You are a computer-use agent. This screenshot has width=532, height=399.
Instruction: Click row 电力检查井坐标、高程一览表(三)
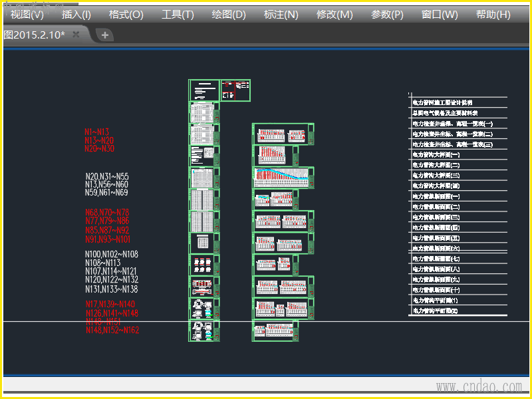click(458, 144)
